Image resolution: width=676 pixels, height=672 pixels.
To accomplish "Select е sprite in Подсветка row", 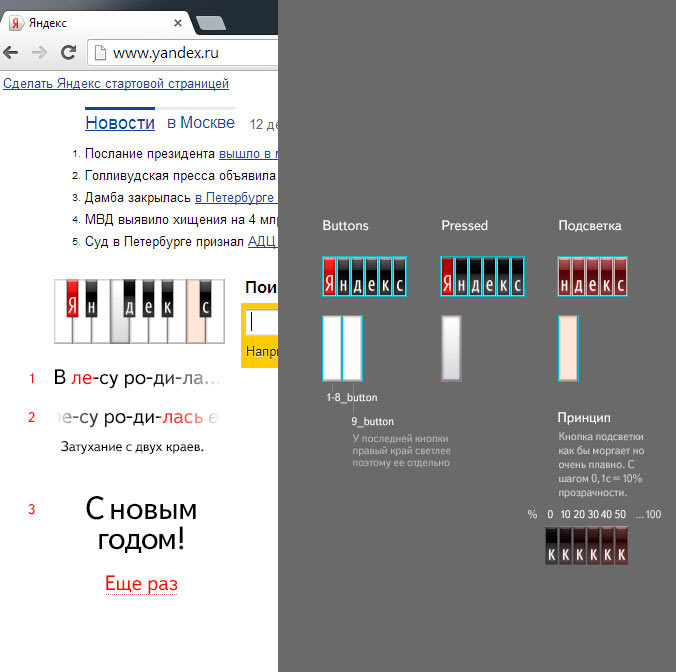I will [x=592, y=276].
